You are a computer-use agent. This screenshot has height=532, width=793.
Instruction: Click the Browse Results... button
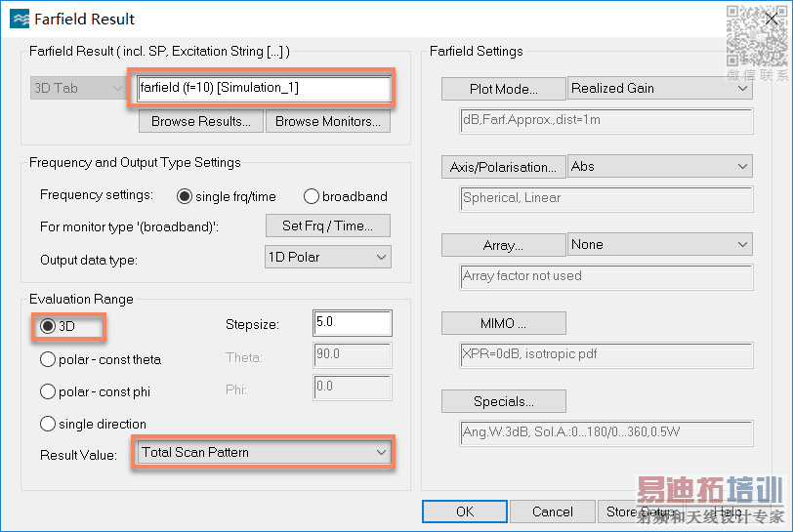pos(201,121)
